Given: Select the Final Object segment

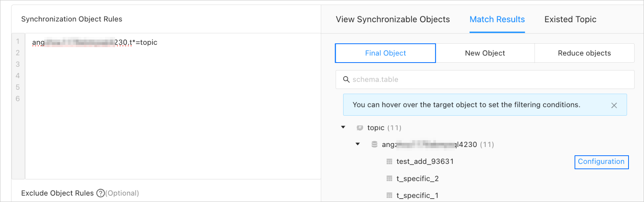Looking at the screenshot, I should pos(385,53).
